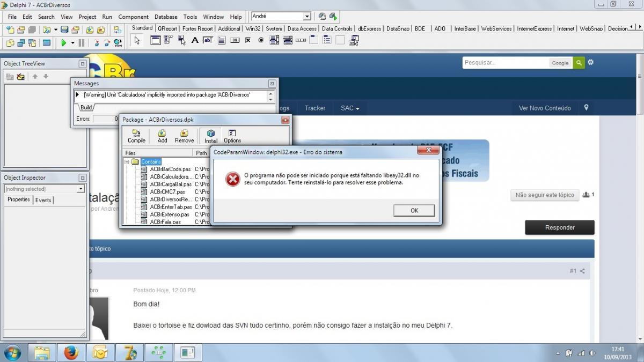Open package Options icon
Viewport: 644px width, 362px height.
coord(232,136)
